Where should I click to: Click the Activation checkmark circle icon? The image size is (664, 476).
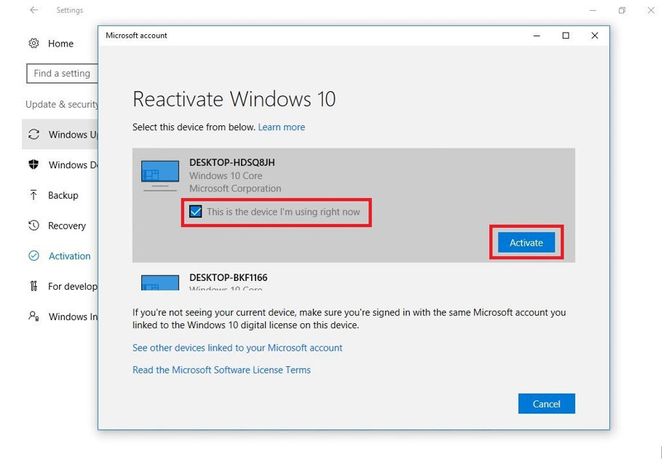(x=34, y=256)
